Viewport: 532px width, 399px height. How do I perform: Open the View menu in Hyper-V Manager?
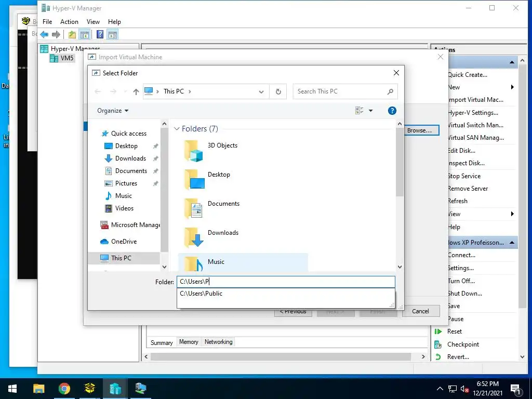click(x=93, y=22)
